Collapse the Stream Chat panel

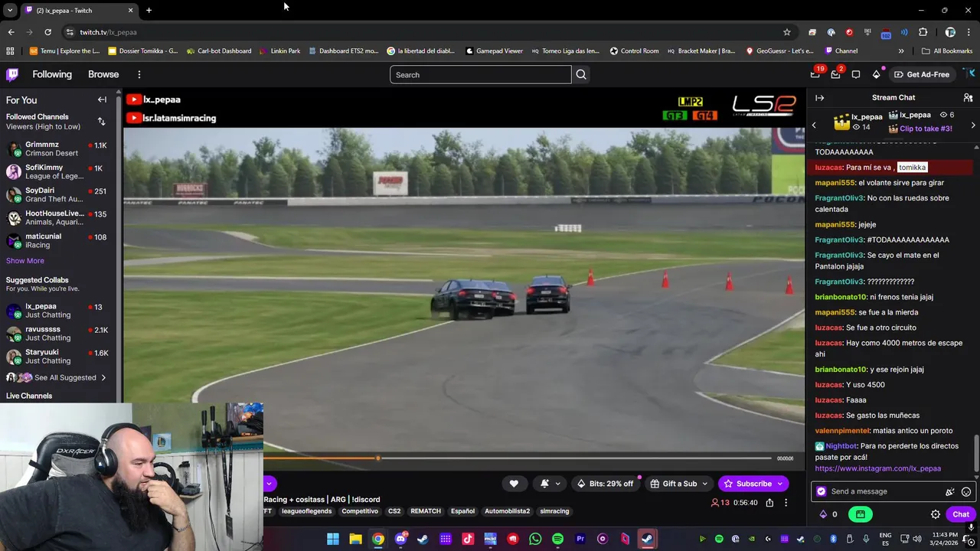(x=819, y=97)
